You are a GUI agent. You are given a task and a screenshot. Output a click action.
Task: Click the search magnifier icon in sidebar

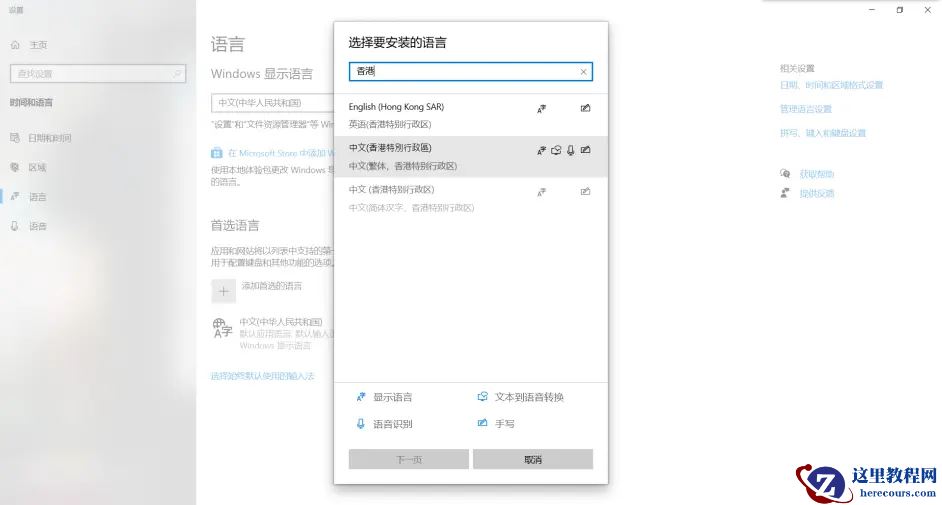[x=177, y=74]
